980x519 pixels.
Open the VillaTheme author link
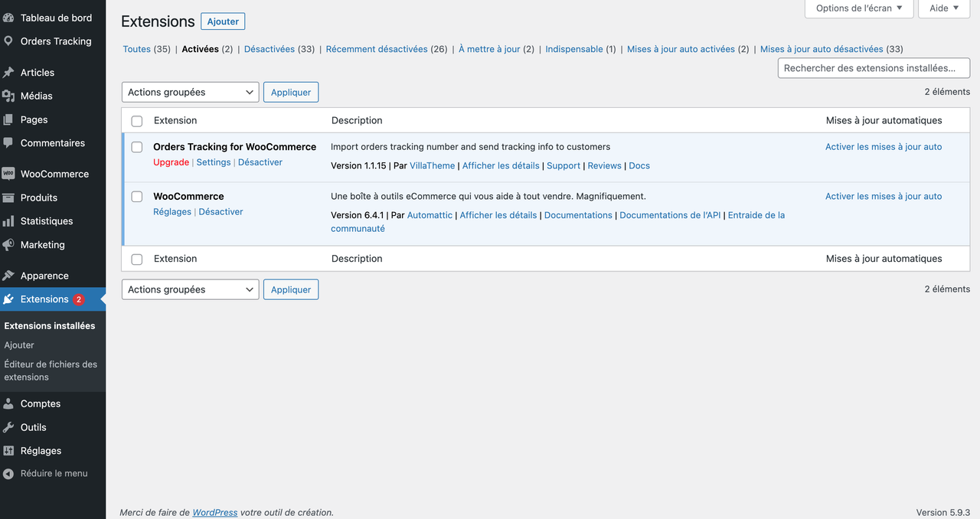tap(433, 165)
